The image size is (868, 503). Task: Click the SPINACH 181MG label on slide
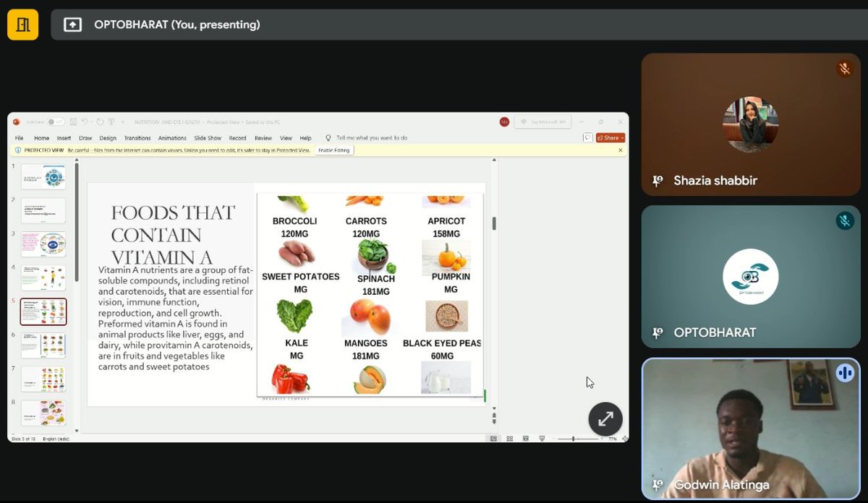click(376, 285)
